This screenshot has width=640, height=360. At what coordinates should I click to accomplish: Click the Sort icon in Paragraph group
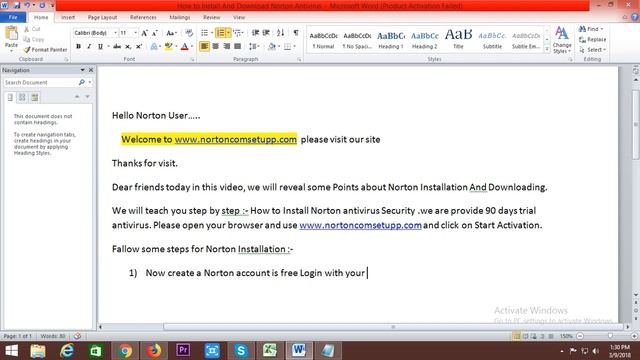pos(280,33)
